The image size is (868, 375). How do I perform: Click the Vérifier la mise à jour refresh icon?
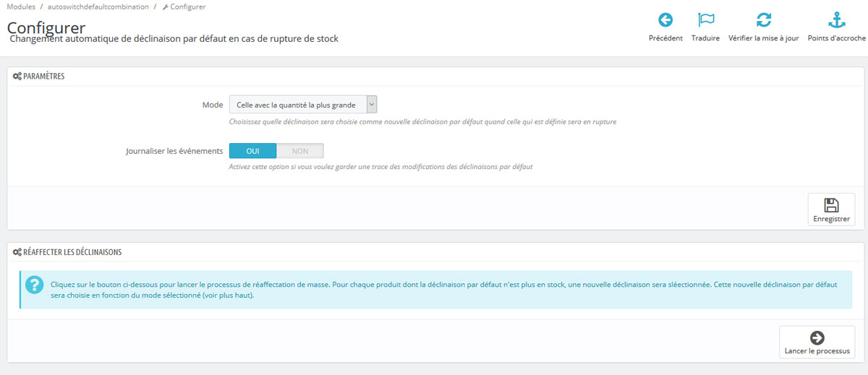[x=763, y=20]
